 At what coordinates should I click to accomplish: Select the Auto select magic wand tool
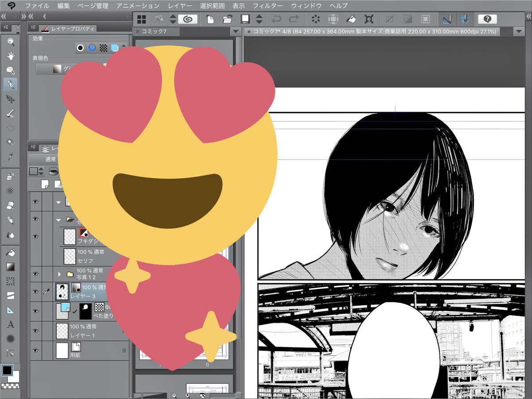(11, 142)
